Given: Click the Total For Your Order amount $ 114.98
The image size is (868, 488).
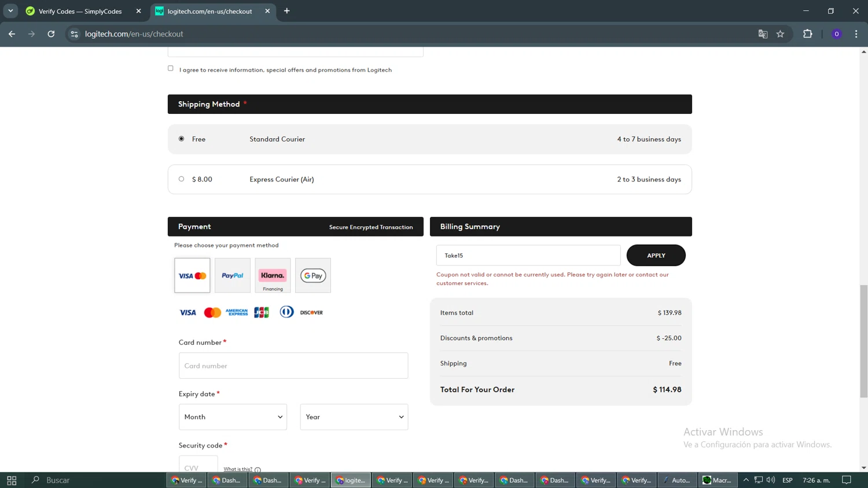Looking at the screenshot, I should click(667, 390).
